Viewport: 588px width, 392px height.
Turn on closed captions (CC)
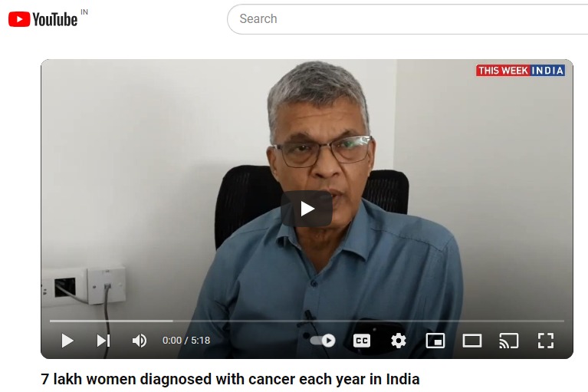[362, 341]
